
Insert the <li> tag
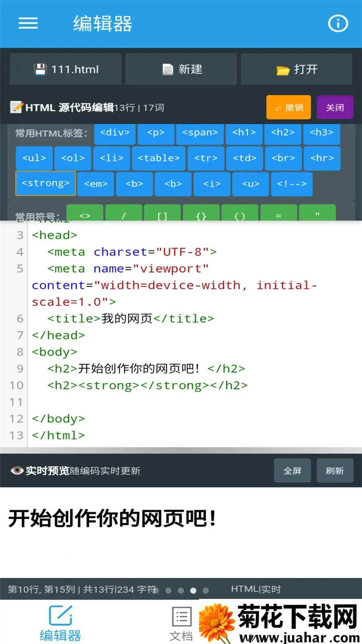tap(111, 159)
